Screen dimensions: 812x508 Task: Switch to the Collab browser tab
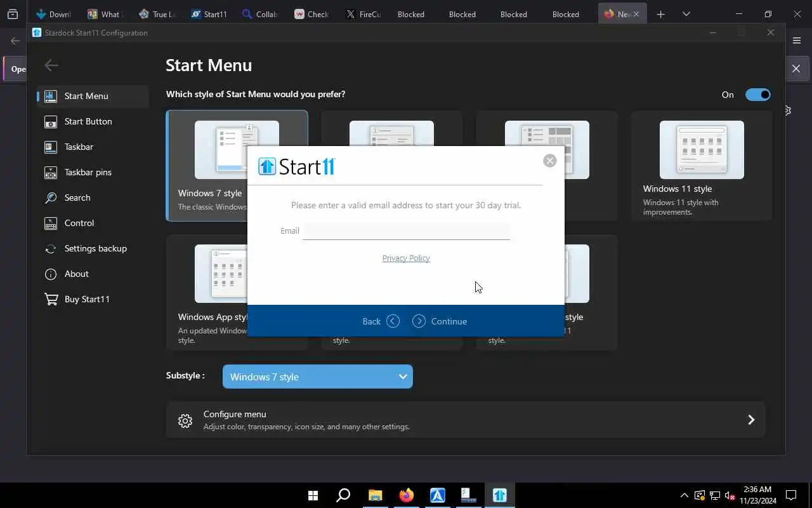coord(261,14)
